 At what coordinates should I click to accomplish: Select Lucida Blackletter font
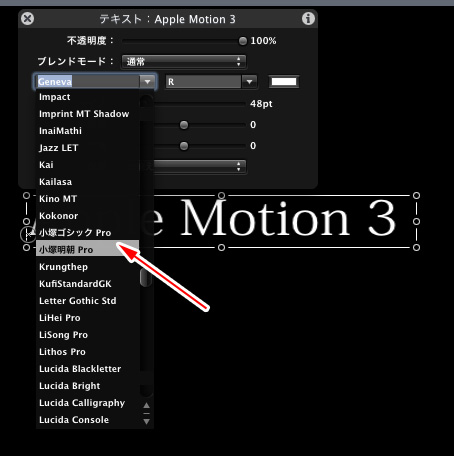point(88,369)
